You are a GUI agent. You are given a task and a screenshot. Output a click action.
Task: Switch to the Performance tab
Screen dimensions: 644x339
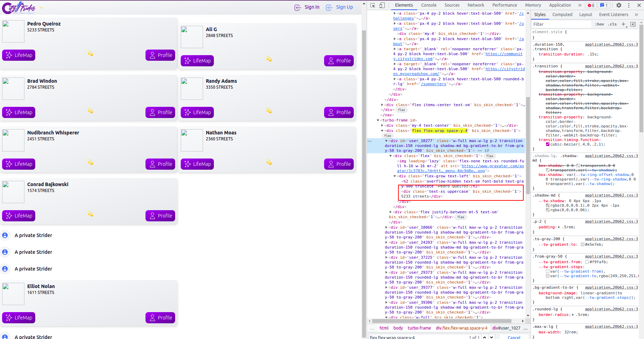[x=504, y=5]
